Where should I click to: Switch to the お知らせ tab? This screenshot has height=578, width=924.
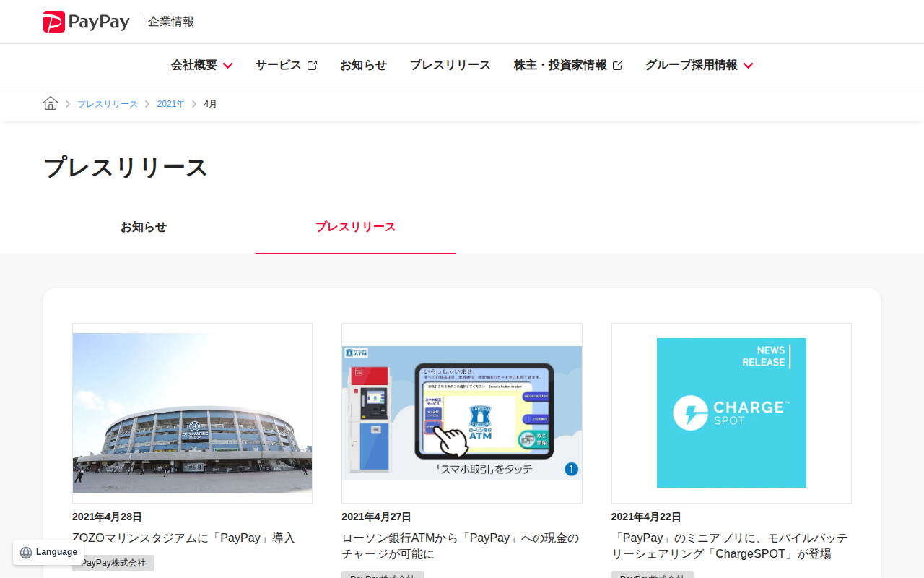(x=143, y=227)
